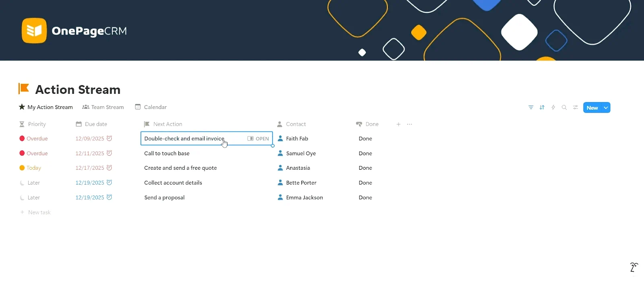644x288 pixels.
Task: Switch to Calendar tab
Action: 151,107
